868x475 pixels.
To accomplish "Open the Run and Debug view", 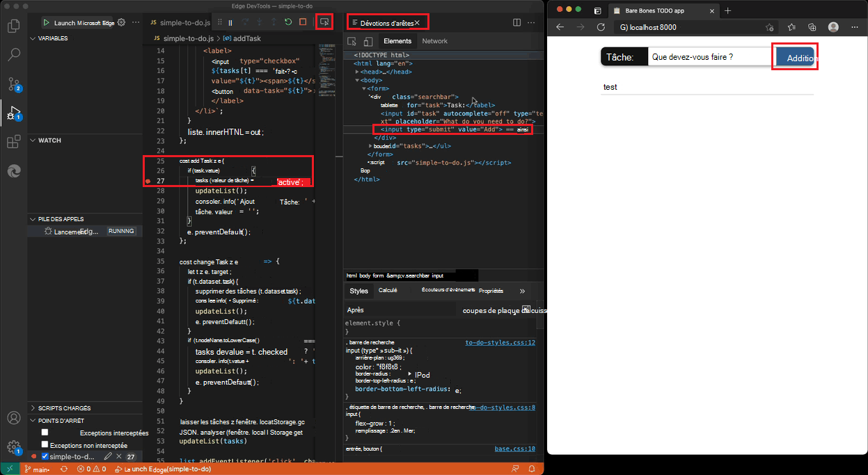I will click(x=13, y=113).
